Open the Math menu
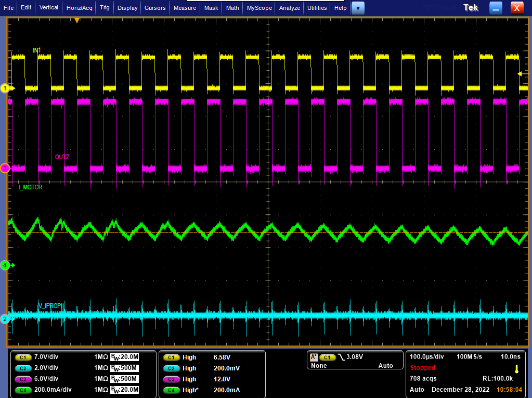 pos(232,8)
